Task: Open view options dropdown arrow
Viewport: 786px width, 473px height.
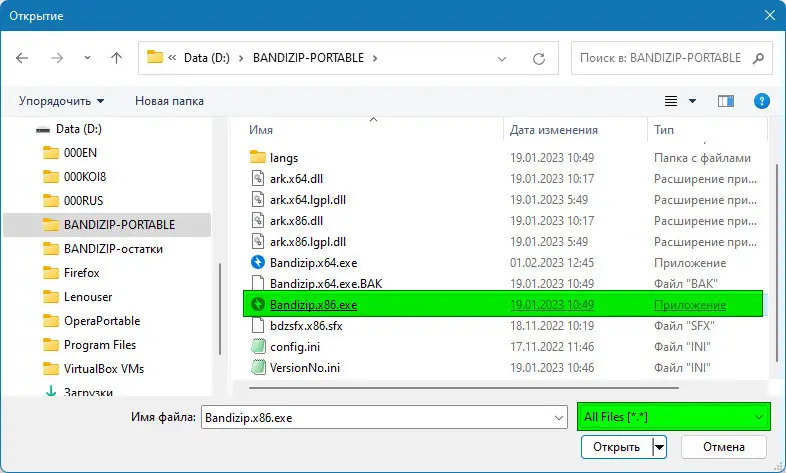Action: point(692,101)
